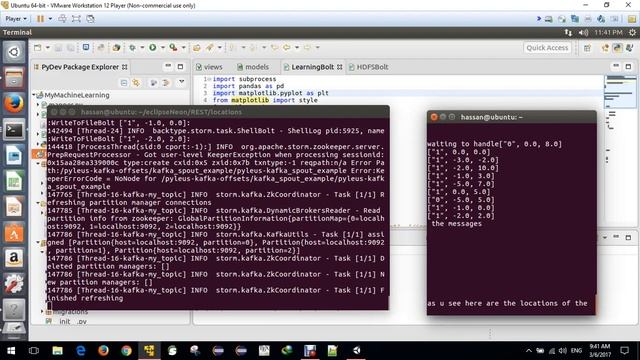Screen dimensions: 640x360
Task: Minimize the bottom Eclipse panel
Action: [616, 237]
